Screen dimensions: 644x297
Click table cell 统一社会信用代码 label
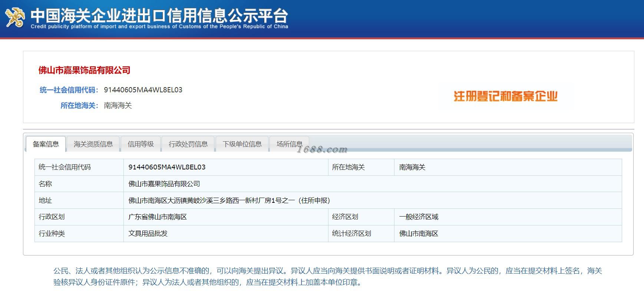pos(65,167)
